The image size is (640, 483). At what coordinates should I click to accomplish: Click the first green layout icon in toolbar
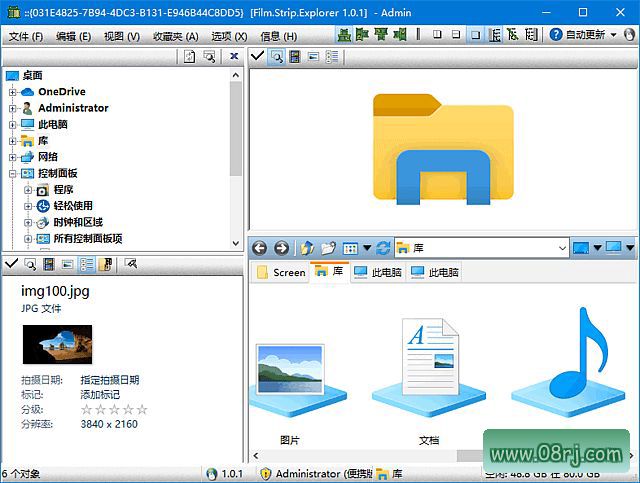[344, 35]
